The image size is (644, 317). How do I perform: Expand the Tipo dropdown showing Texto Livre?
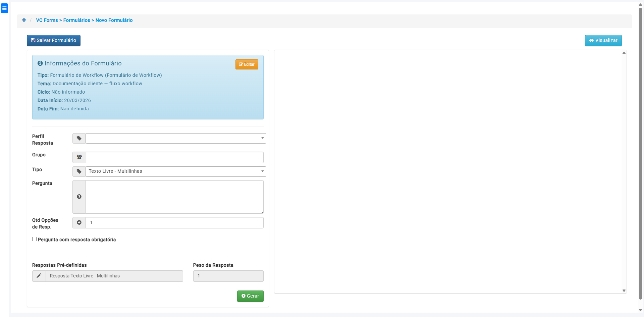click(175, 171)
